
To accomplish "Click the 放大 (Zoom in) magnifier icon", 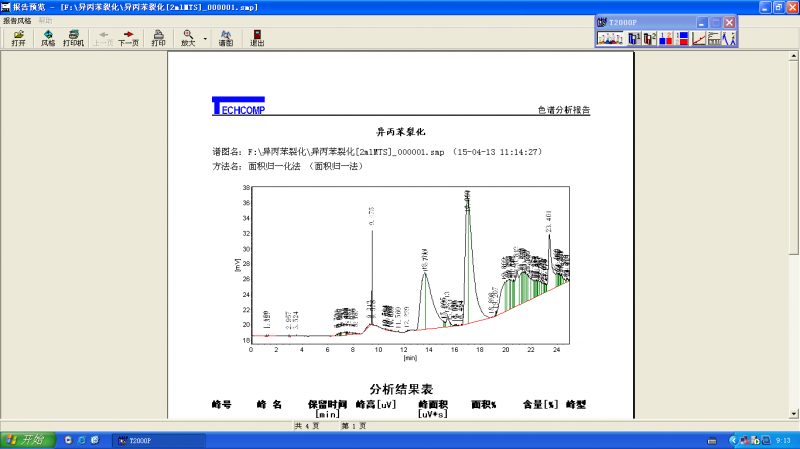I will point(188,38).
